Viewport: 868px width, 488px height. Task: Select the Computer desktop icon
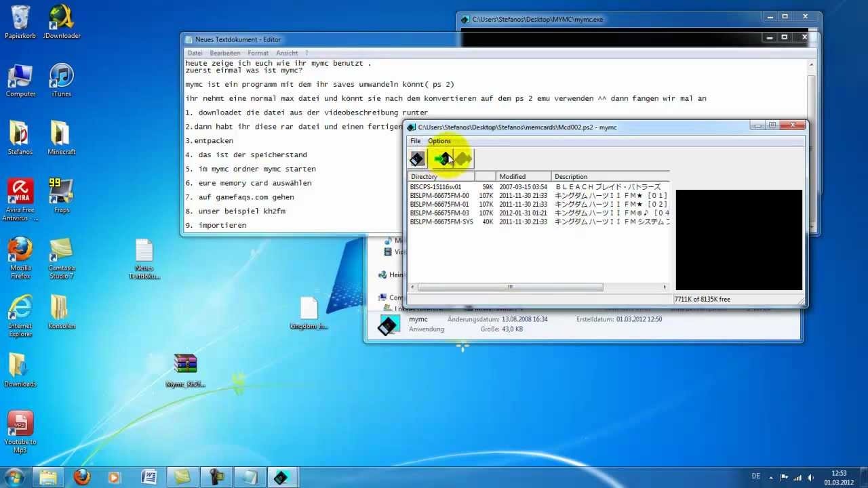[20, 81]
